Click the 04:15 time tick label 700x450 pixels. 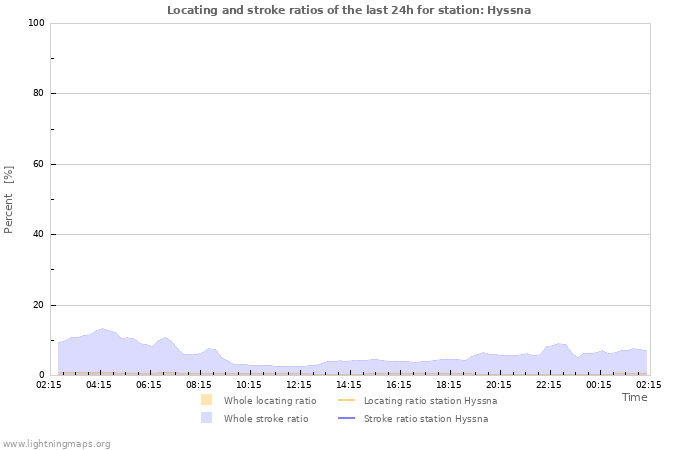pos(99,384)
